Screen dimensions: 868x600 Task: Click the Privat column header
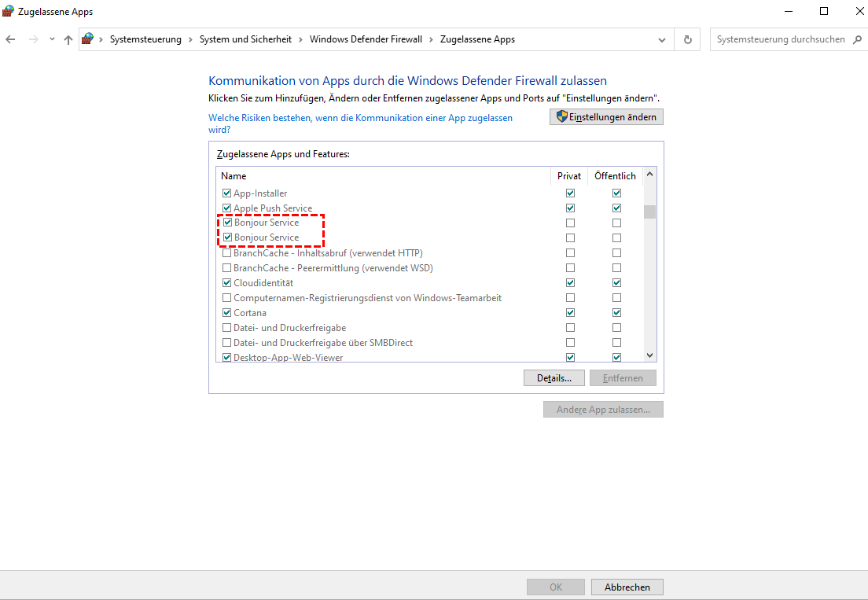(x=569, y=176)
